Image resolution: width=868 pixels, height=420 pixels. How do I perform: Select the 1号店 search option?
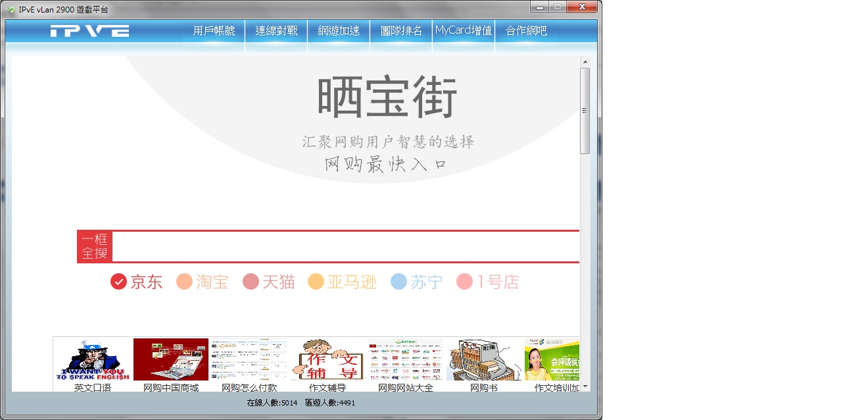click(487, 282)
